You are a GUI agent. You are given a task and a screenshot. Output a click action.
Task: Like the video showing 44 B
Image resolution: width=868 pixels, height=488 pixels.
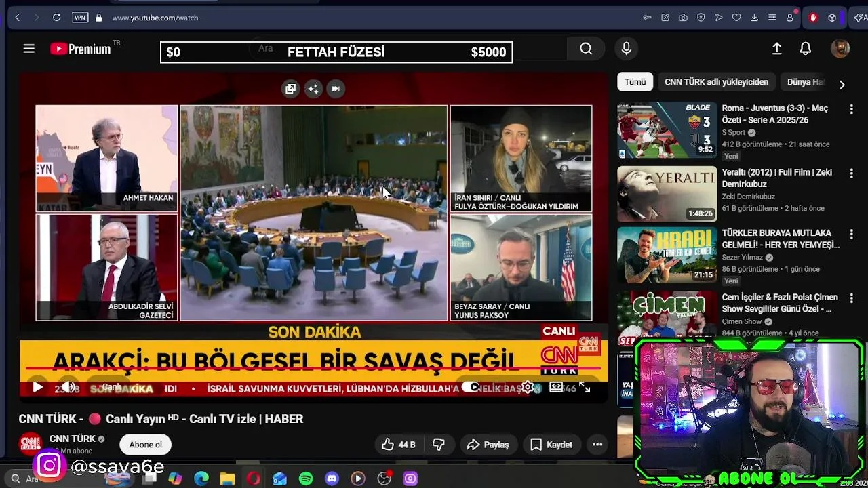(x=398, y=445)
